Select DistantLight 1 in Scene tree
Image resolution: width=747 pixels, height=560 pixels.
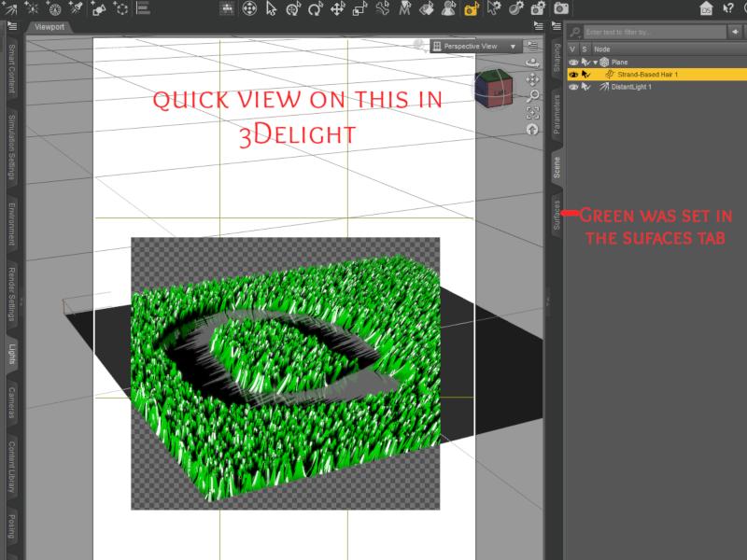pos(631,87)
